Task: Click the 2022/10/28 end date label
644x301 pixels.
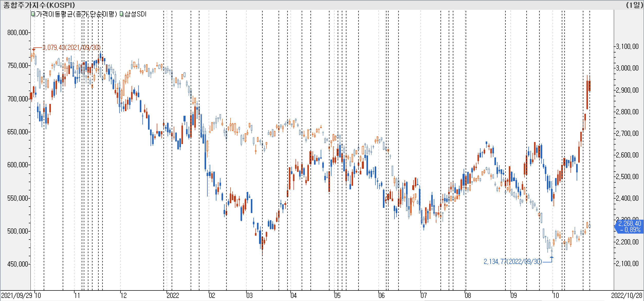Action: (627, 295)
